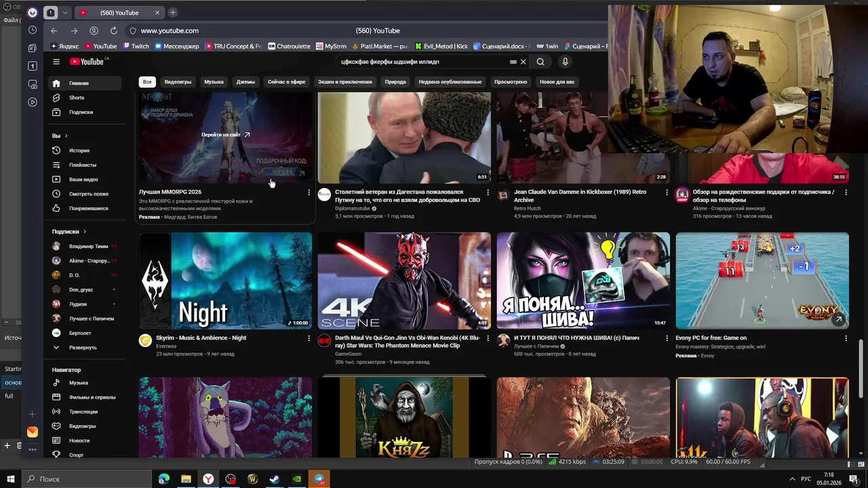Screen dimensions: 868x488
Task: Open the Windows Start menu
Action: 10,479
